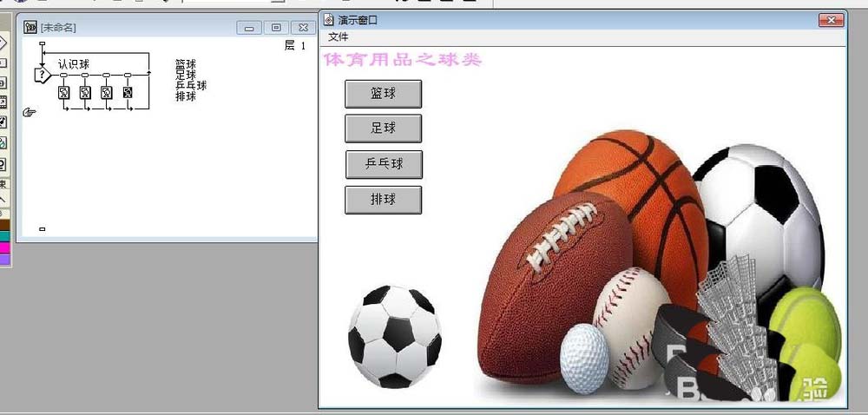Click third response type marker on flowline
868x415 pixels.
pos(106,75)
